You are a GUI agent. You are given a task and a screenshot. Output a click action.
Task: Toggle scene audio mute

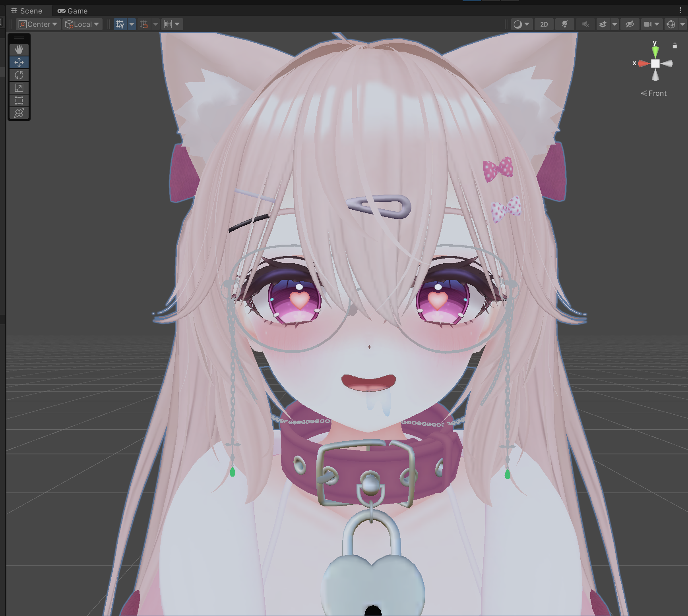click(585, 24)
